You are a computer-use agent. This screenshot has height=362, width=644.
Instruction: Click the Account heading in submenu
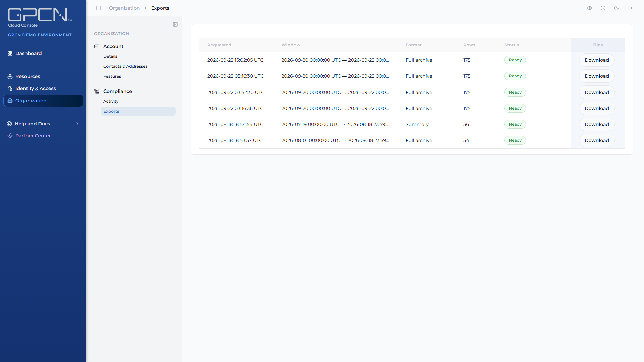pos(113,46)
